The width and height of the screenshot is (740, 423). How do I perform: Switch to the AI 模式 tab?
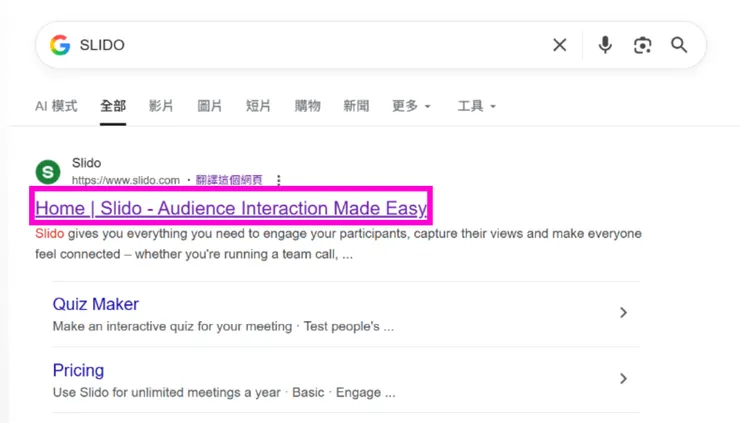coord(56,106)
